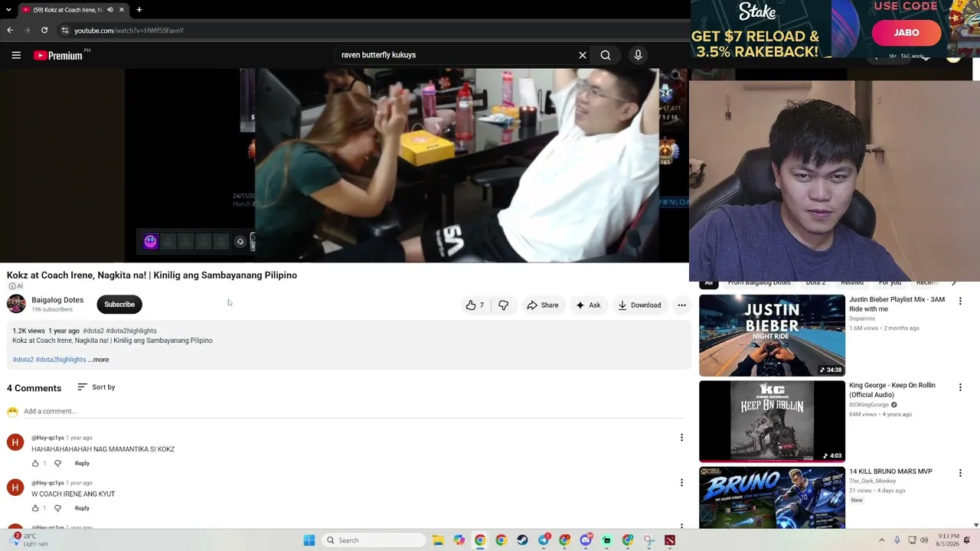Reply to the NAG MAMANTIKA SI KOKZ comment
Screen dimensions: 980x551
[82, 463]
